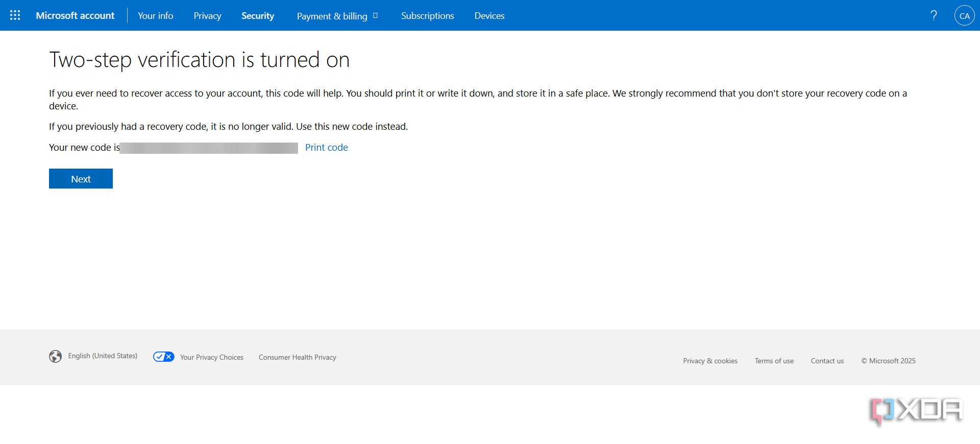Open the Your info tab
The height and width of the screenshot is (444, 980).
pyautogui.click(x=156, y=15)
